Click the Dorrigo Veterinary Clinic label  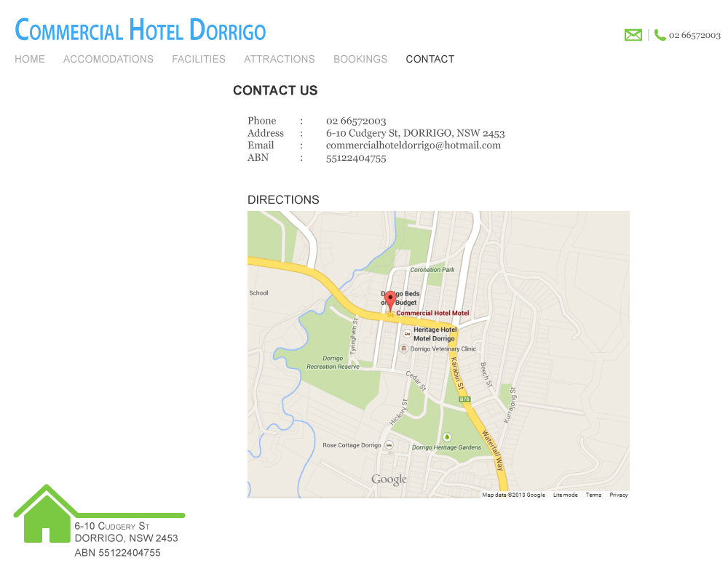(443, 349)
